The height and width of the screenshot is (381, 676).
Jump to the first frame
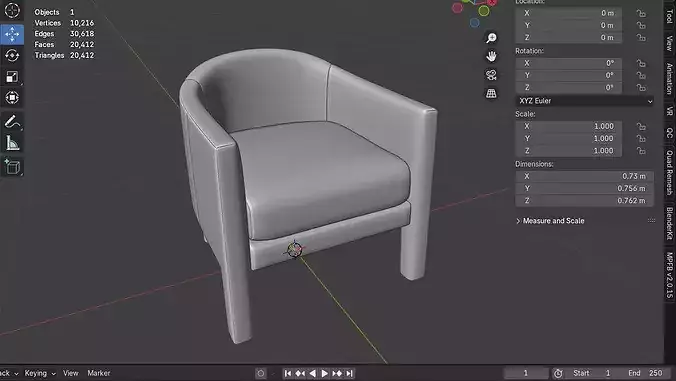click(x=288, y=373)
